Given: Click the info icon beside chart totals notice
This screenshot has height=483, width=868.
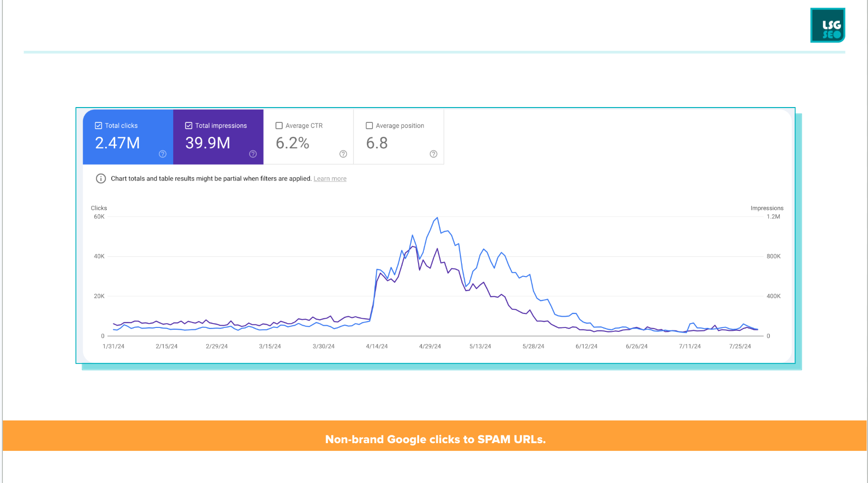Looking at the screenshot, I should point(101,179).
